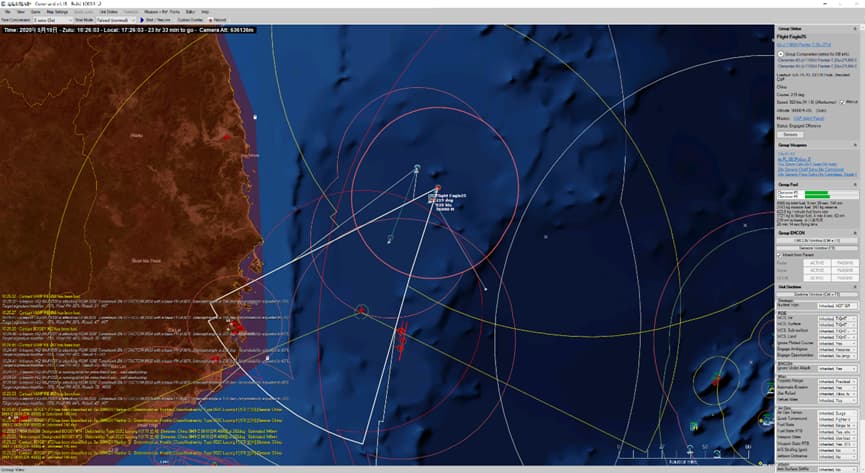Set OECM to ACTIVE

(818, 278)
